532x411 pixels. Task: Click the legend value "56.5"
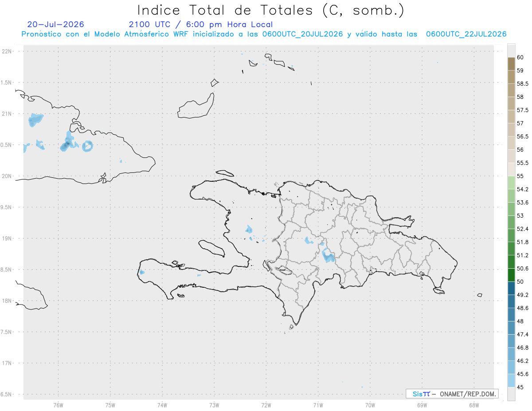click(x=523, y=137)
